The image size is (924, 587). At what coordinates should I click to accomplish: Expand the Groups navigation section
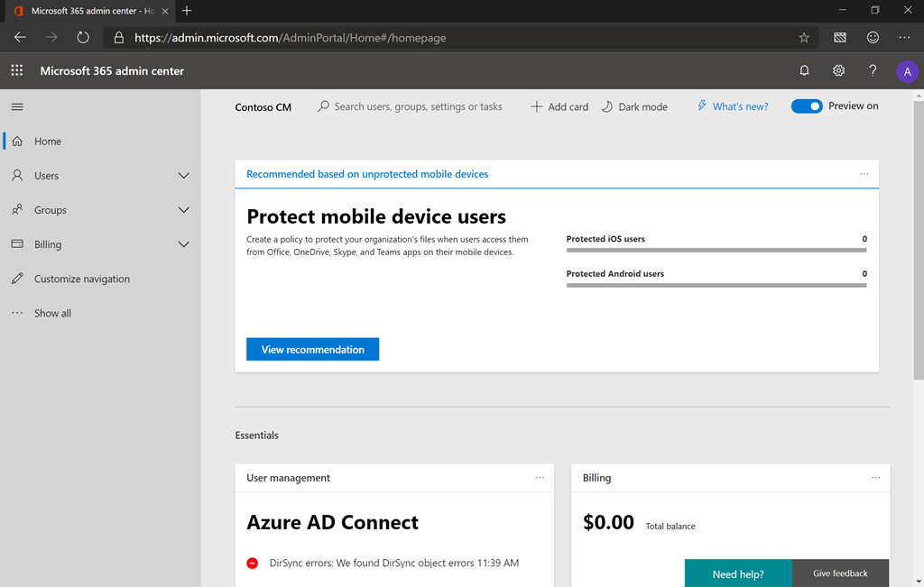(x=184, y=210)
